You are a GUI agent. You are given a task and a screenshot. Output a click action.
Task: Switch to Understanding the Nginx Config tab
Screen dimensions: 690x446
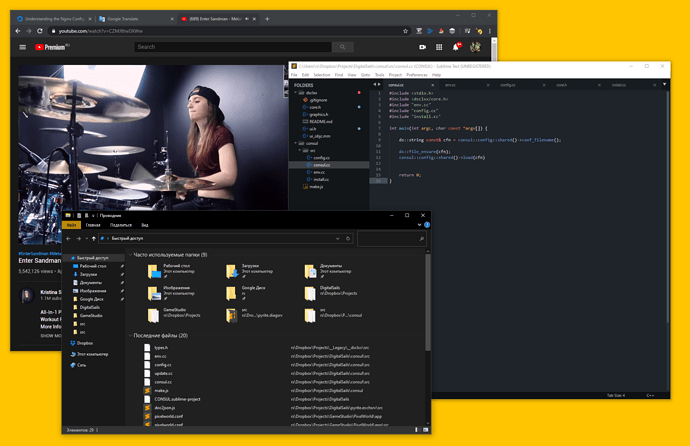(x=54, y=19)
